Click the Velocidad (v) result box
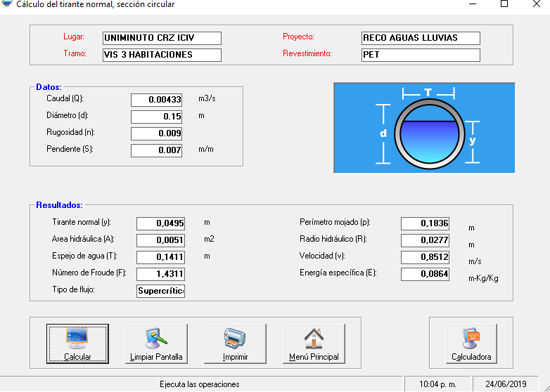 point(425,257)
